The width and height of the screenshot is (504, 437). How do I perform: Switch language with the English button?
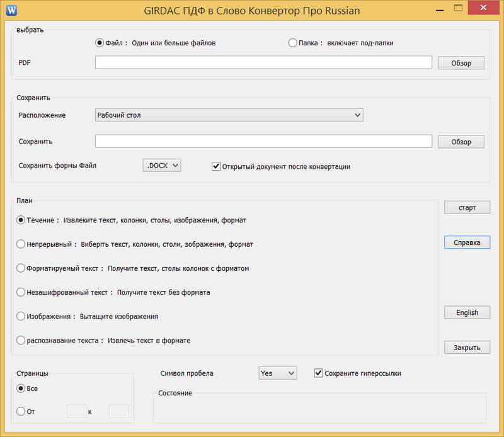[x=467, y=312]
